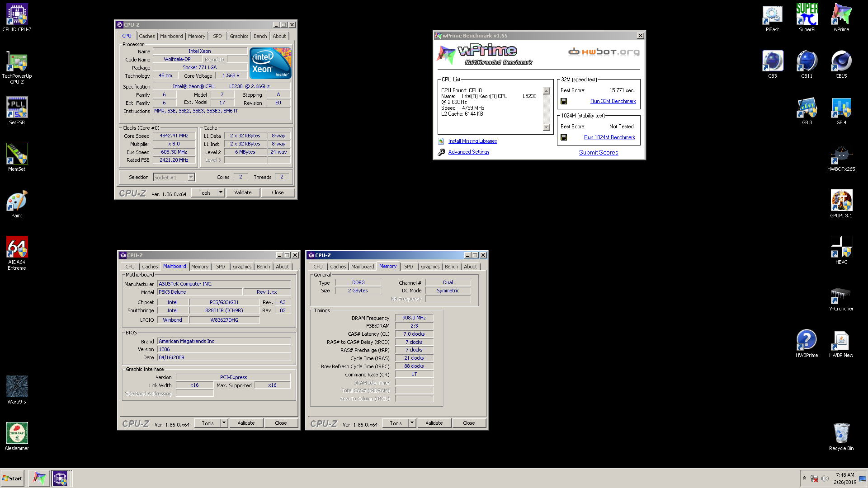The image size is (868, 488).
Task: Launch the GB 3 desktop icon
Action: point(807,111)
